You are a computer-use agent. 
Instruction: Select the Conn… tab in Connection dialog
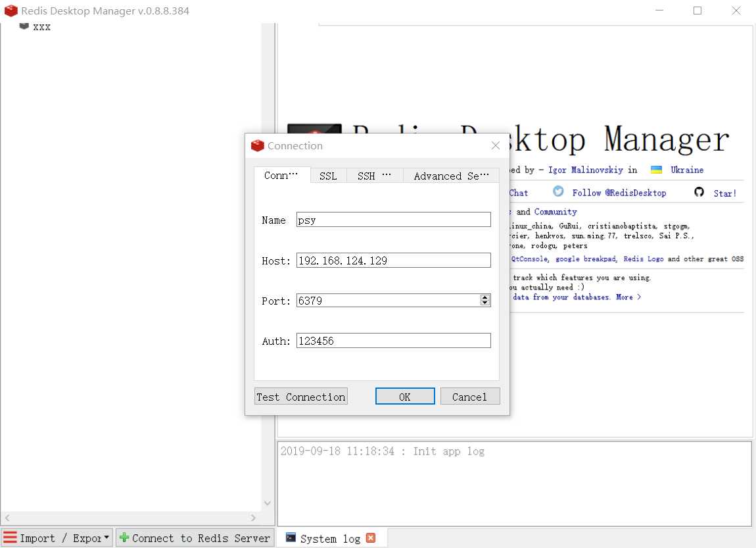coord(281,176)
